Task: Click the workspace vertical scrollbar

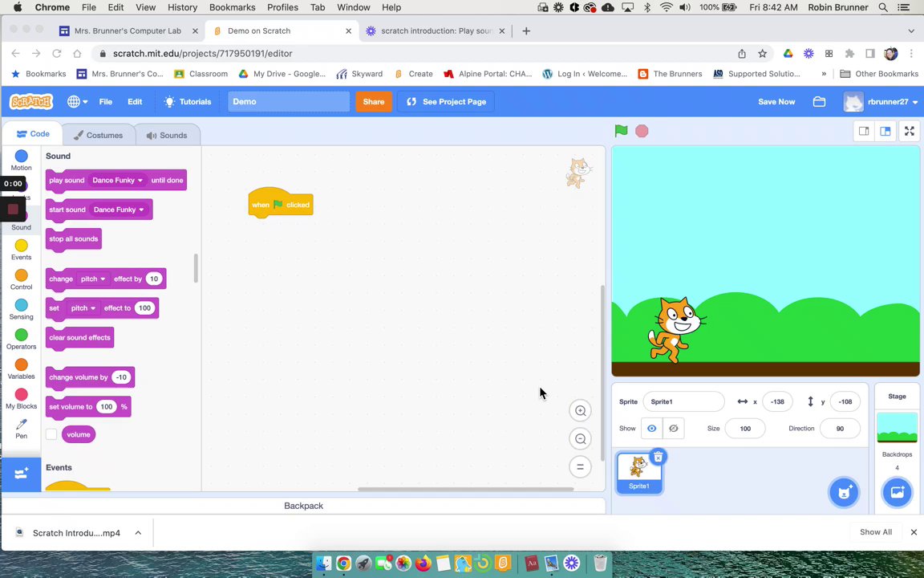Action: (602, 372)
